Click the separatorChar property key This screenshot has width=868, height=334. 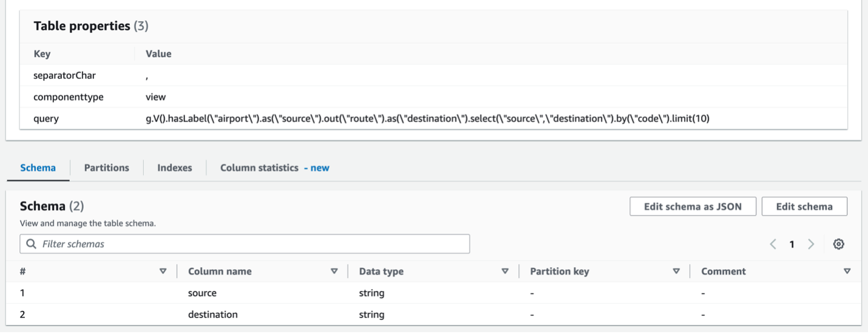pos(65,75)
